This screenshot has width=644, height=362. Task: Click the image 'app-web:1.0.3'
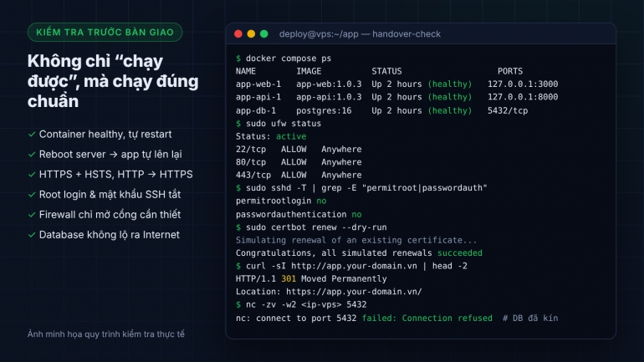(x=329, y=84)
